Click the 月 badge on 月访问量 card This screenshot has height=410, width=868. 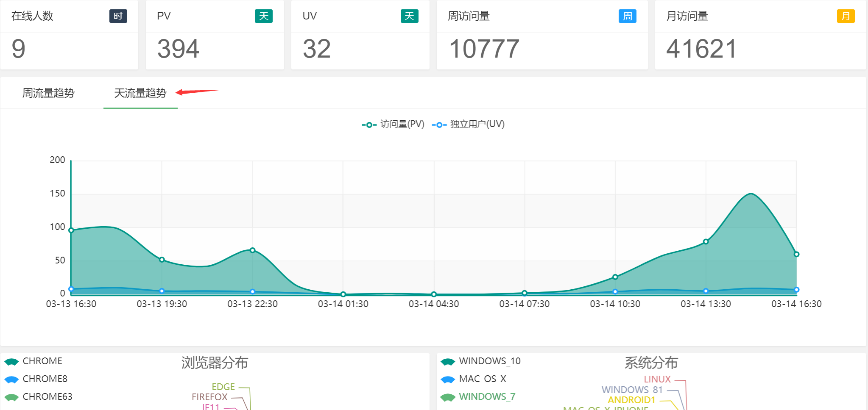click(x=846, y=16)
